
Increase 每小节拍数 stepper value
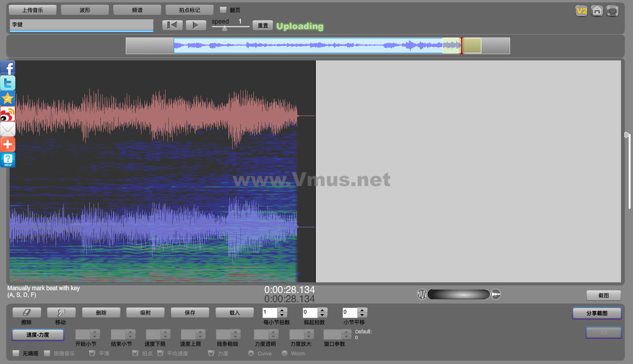tap(282, 310)
